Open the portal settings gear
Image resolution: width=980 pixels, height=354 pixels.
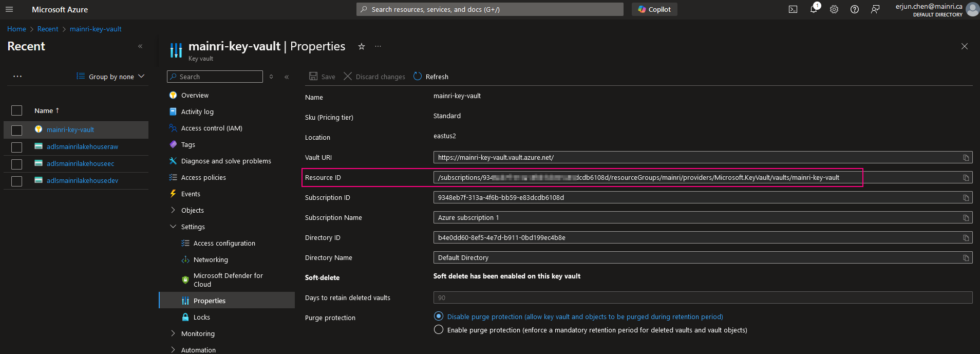(x=834, y=9)
